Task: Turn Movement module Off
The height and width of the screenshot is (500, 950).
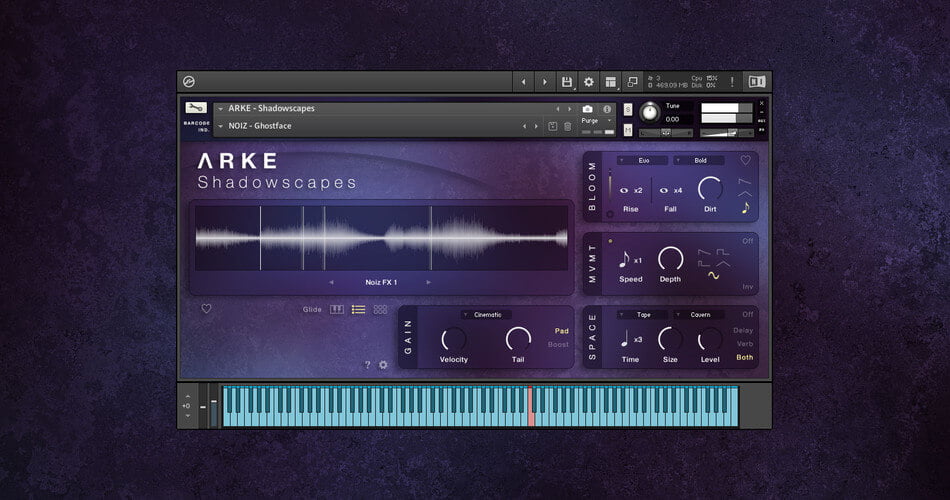Action: pos(748,241)
